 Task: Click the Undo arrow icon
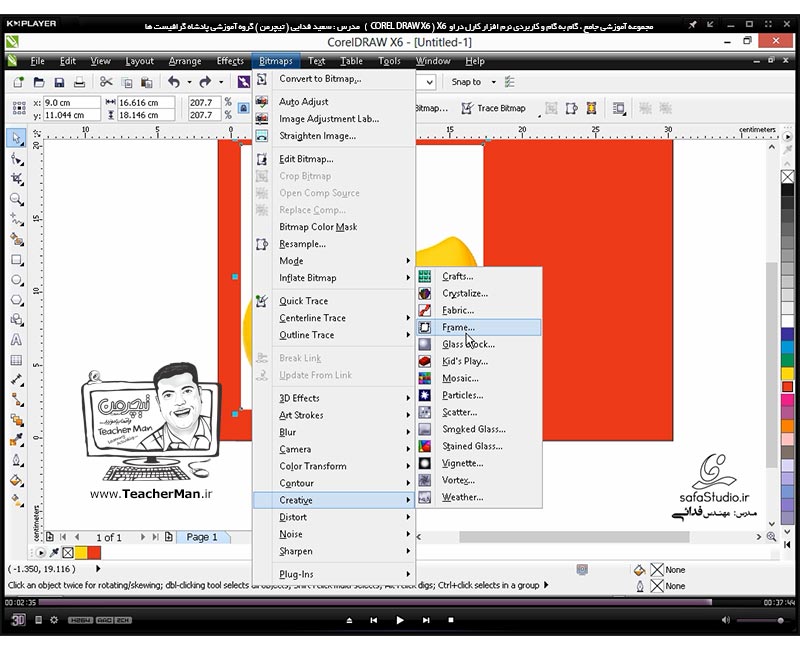(174, 82)
